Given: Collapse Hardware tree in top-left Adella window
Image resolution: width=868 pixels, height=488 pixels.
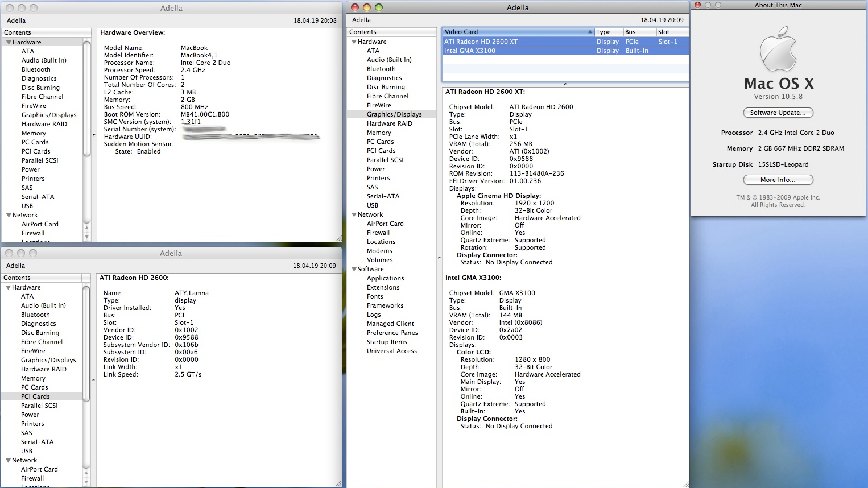Looking at the screenshot, I should pos(9,42).
